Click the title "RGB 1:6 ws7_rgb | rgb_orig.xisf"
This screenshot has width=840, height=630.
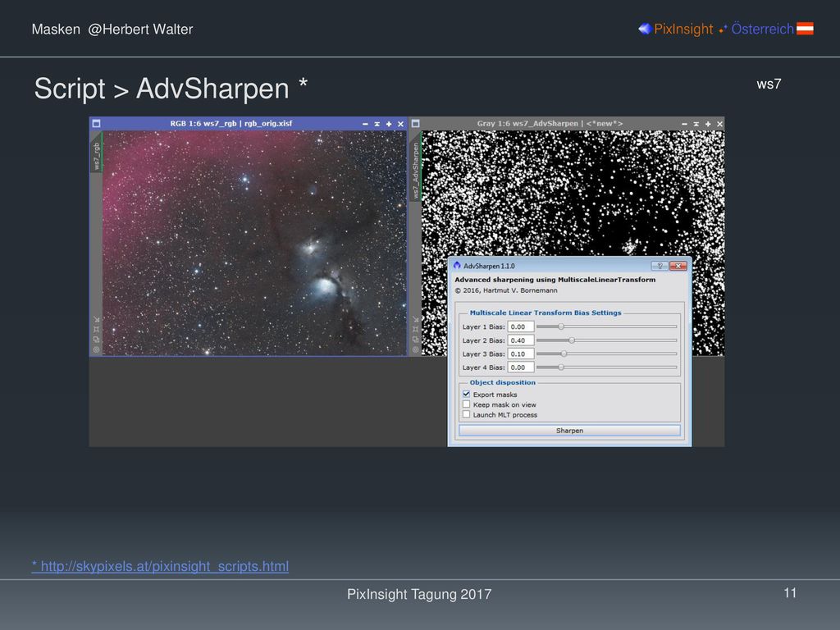coord(231,123)
